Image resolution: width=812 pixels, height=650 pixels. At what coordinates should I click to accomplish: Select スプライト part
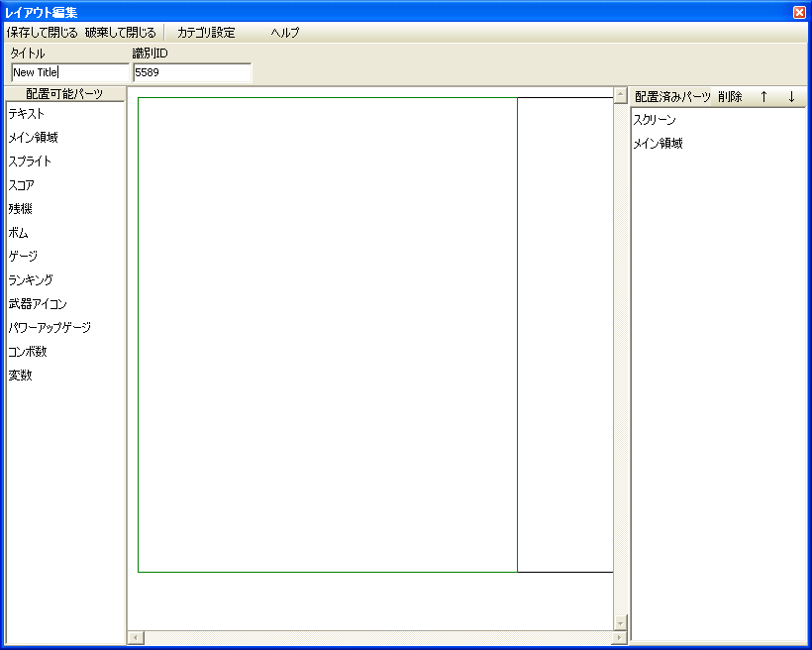pyautogui.click(x=65, y=162)
